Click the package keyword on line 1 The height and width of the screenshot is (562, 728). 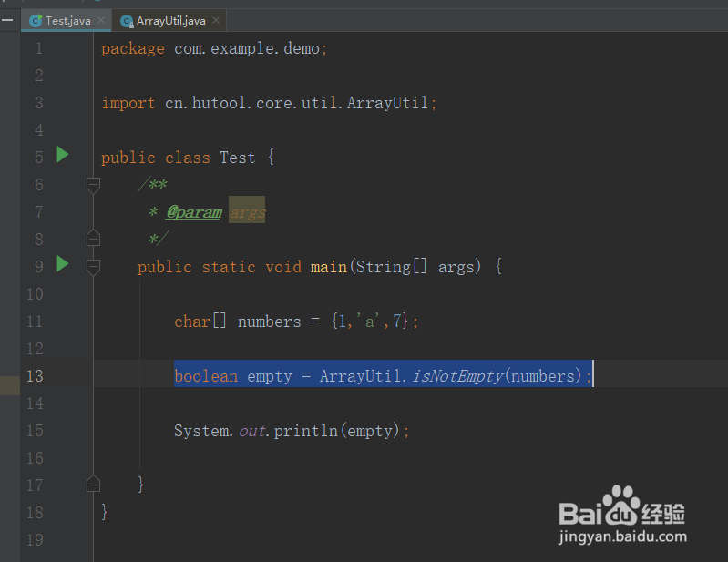[133, 49]
